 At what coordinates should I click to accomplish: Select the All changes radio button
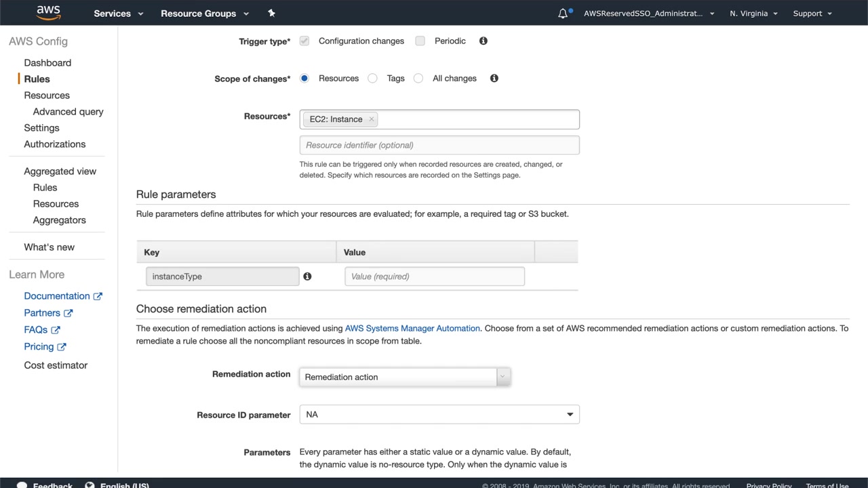pyautogui.click(x=418, y=79)
